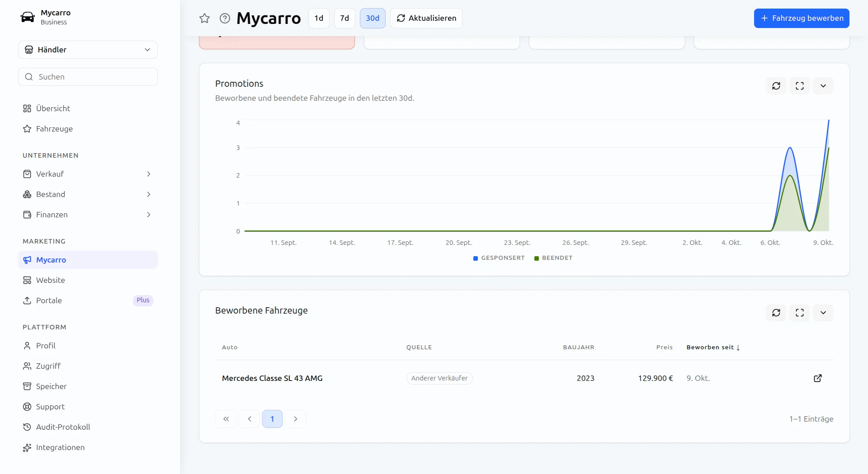
Task: Toggle the BEENDET legend series
Action: coord(553,258)
